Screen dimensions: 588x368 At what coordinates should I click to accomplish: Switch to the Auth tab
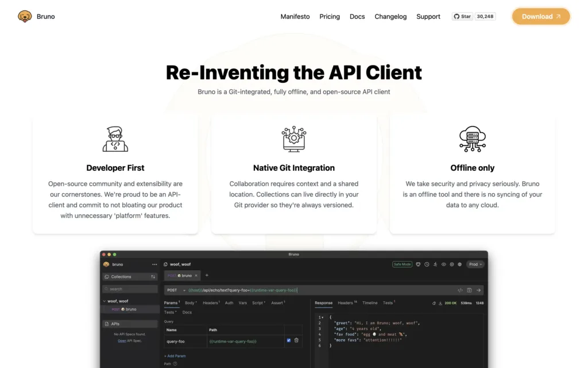229,303
